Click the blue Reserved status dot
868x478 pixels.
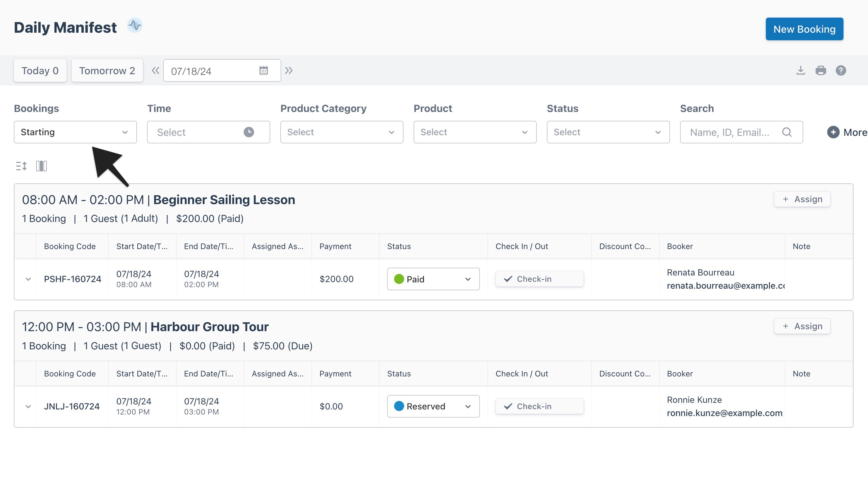(x=399, y=406)
